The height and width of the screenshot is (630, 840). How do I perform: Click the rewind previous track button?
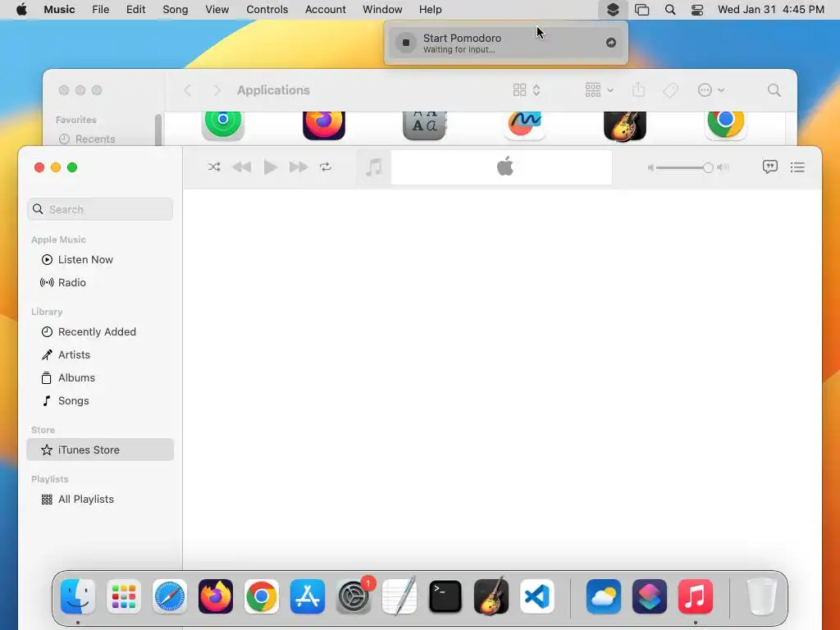coord(242,167)
